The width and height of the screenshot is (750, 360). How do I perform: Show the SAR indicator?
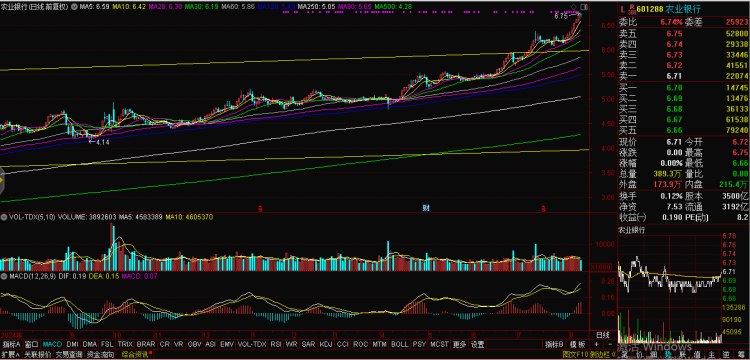pyautogui.click(x=309, y=344)
